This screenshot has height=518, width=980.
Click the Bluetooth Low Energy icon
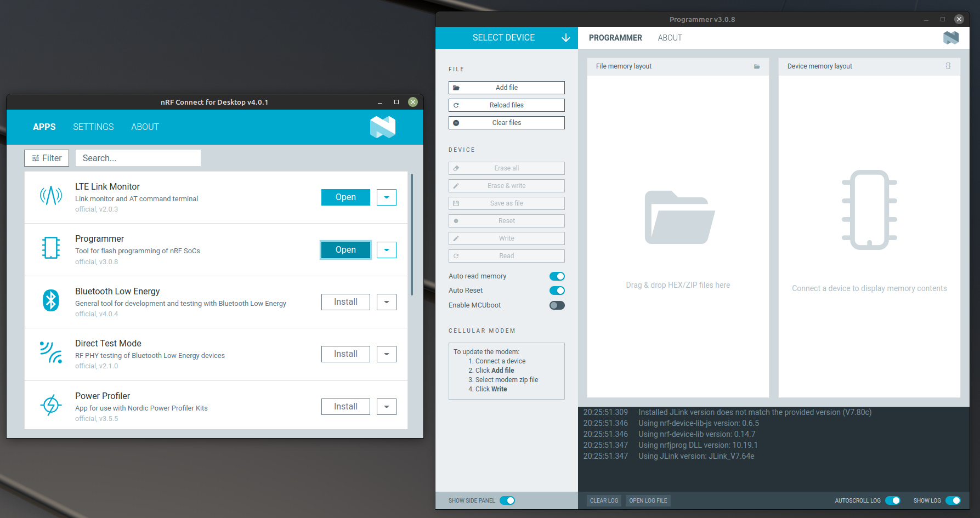click(51, 300)
